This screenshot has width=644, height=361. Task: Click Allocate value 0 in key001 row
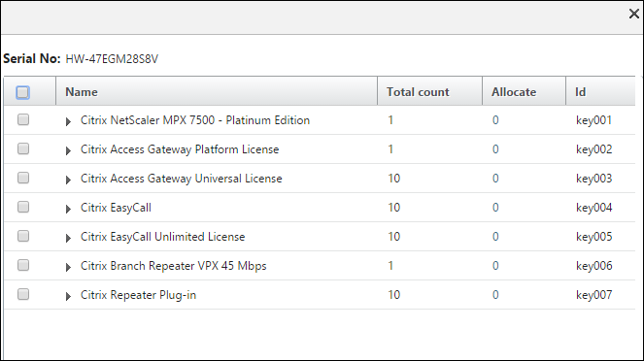tap(495, 120)
